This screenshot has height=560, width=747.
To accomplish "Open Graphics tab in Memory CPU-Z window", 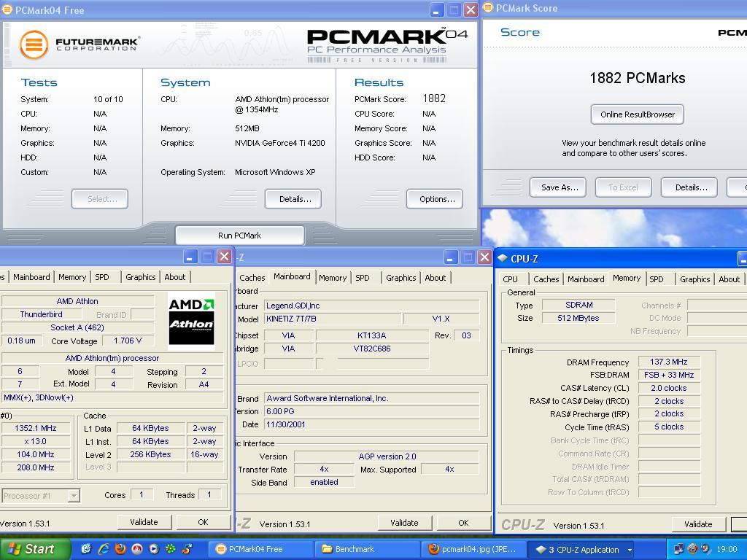I will 694,279.
